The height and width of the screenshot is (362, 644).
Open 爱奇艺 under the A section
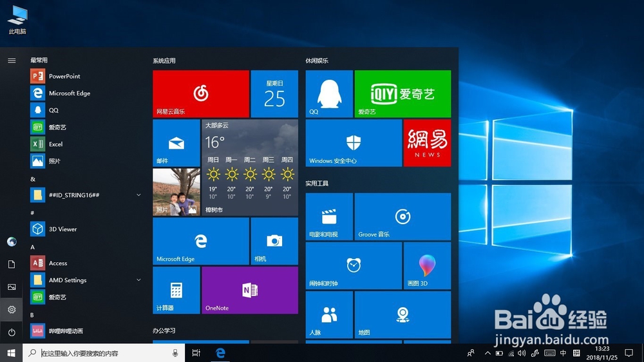coord(85,297)
